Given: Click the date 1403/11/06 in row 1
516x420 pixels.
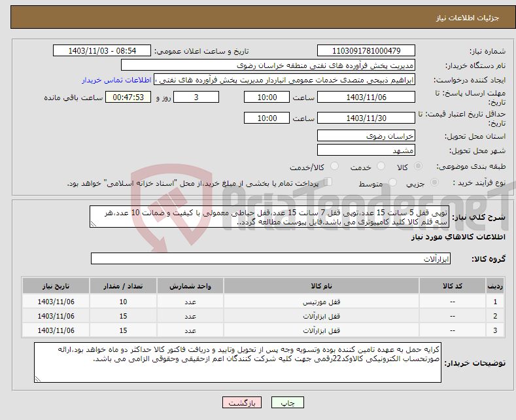Looking at the screenshot, I should (x=56, y=302).
